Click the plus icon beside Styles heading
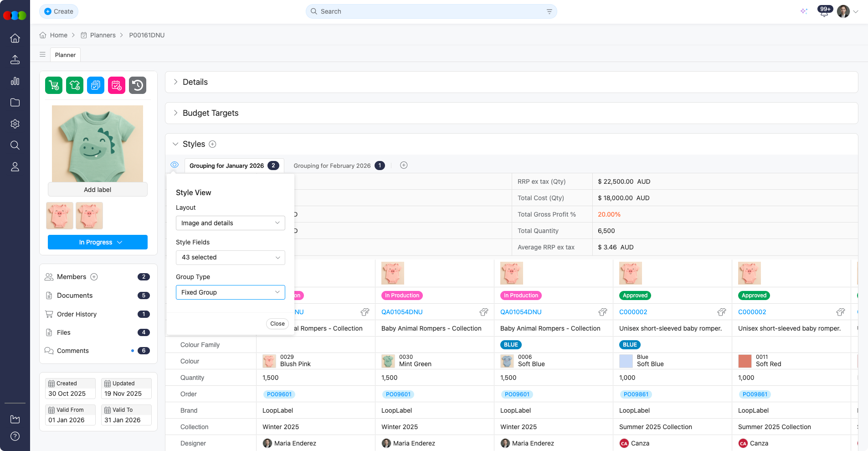This screenshot has height=451, width=868. tap(212, 144)
